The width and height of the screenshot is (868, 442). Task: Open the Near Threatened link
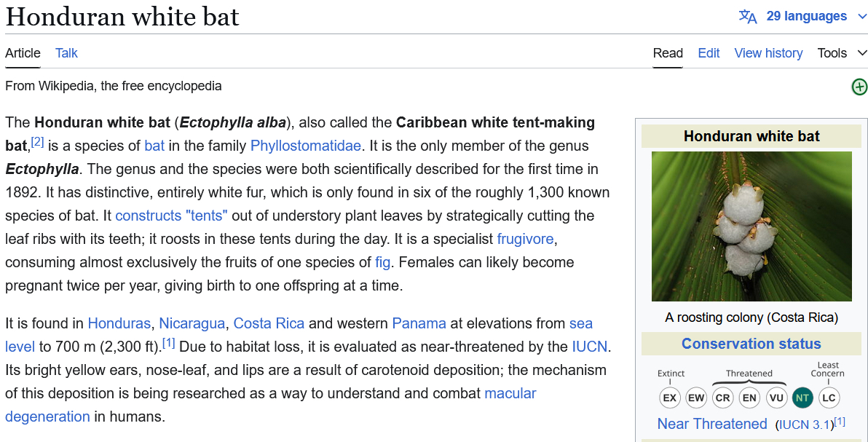(x=712, y=425)
